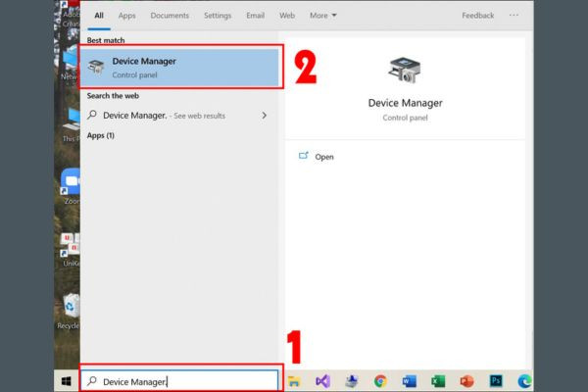Image resolution: width=588 pixels, height=392 pixels.
Task: Open Microsoft Edge from the taskbar
Action: [x=524, y=381]
